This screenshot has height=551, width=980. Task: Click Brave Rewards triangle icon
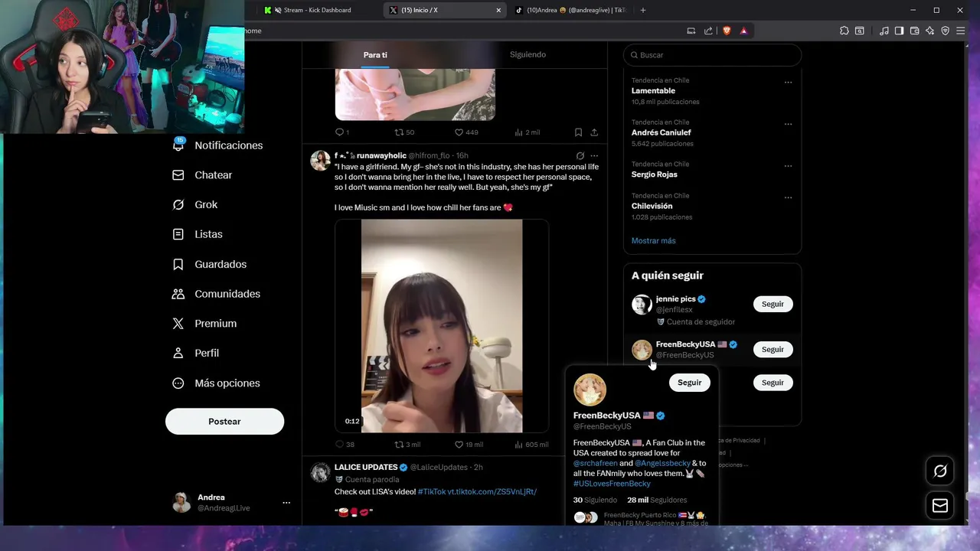[x=743, y=31]
